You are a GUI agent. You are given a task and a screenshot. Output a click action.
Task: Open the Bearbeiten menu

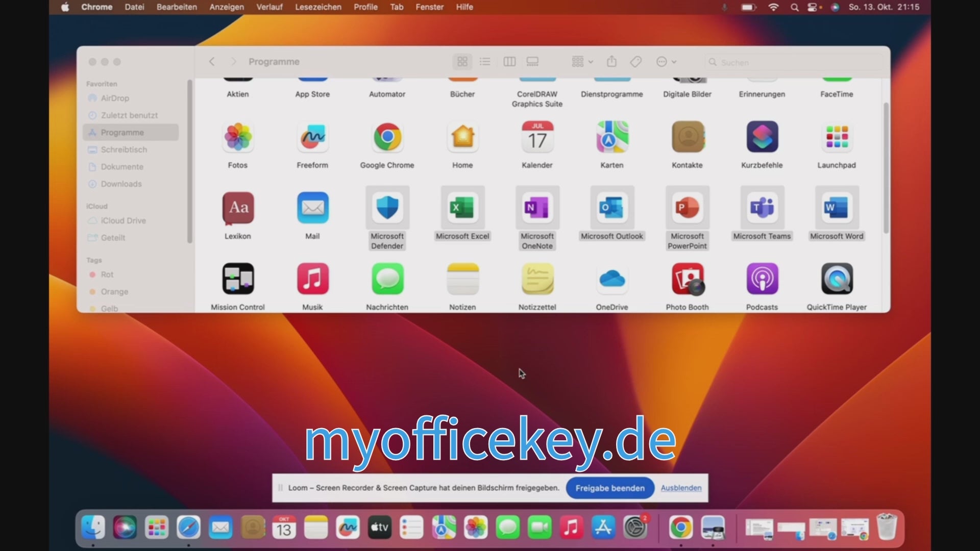coord(177,7)
